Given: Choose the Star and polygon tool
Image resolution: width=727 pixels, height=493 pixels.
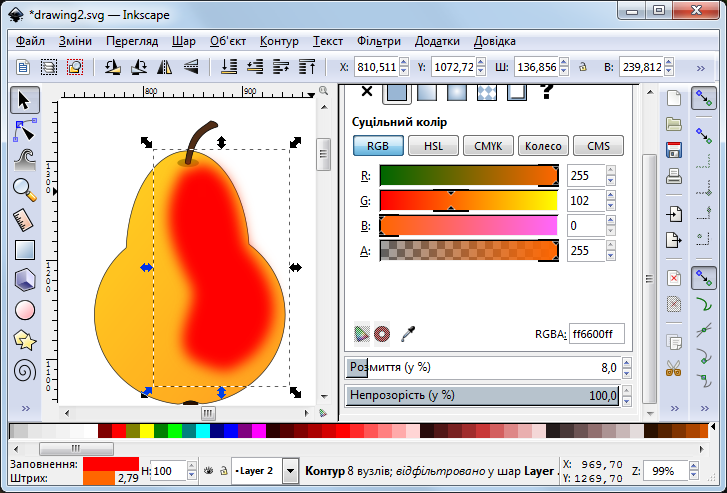Looking at the screenshot, I should (25, 340).
